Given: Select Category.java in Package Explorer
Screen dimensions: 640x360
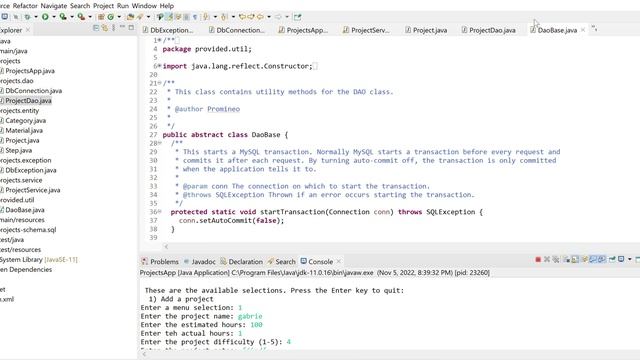Looking at the screenshot, I should point(25,120).
